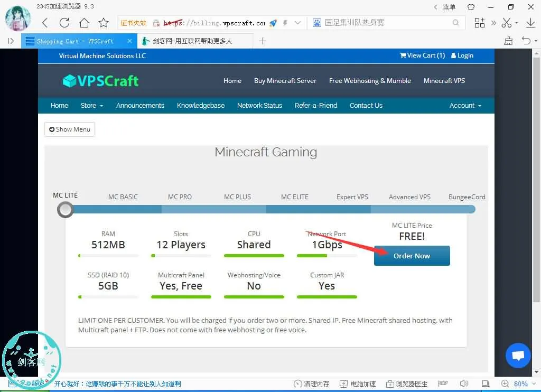
Task: Select MC PRO plan label
Action: coord(180,197)
